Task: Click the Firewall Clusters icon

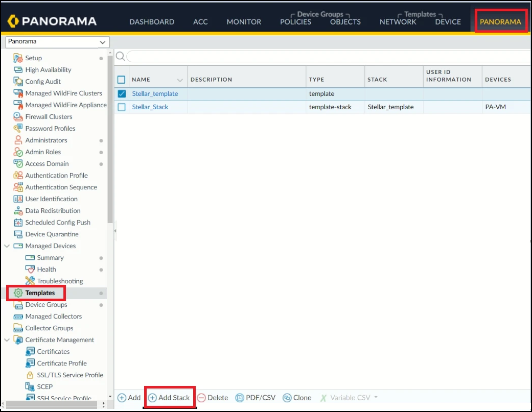Action: 18,117
